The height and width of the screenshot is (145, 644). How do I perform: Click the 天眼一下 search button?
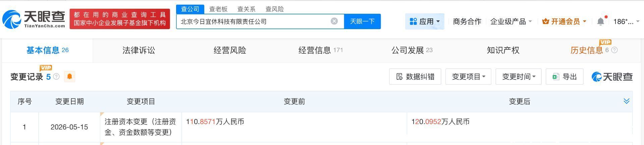[x=362, y=21]
